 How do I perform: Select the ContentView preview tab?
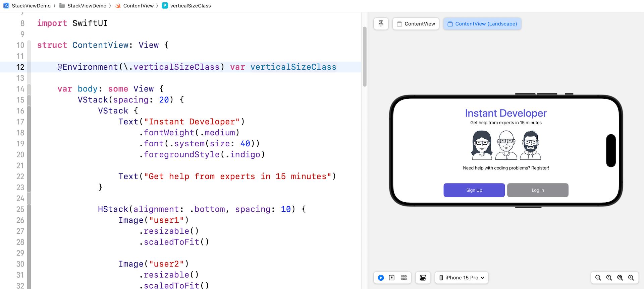416,24
